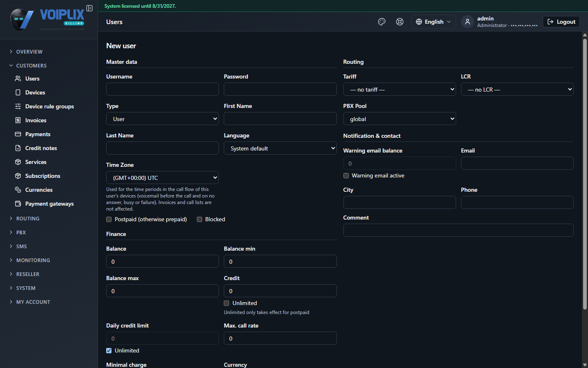This screenshot has height=368, width=588.
Task: Open the Type dropdown
Action: coord(163,119)
